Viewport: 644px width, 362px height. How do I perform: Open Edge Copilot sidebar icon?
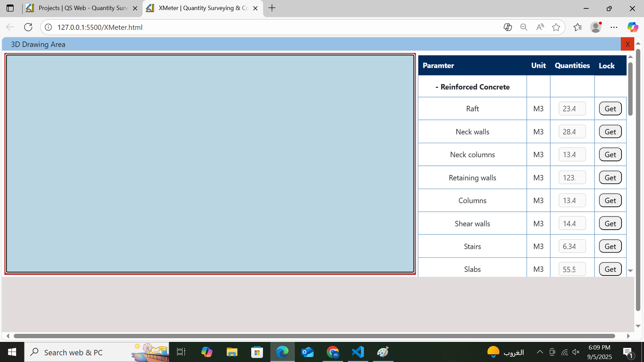[x=632, y=27]
